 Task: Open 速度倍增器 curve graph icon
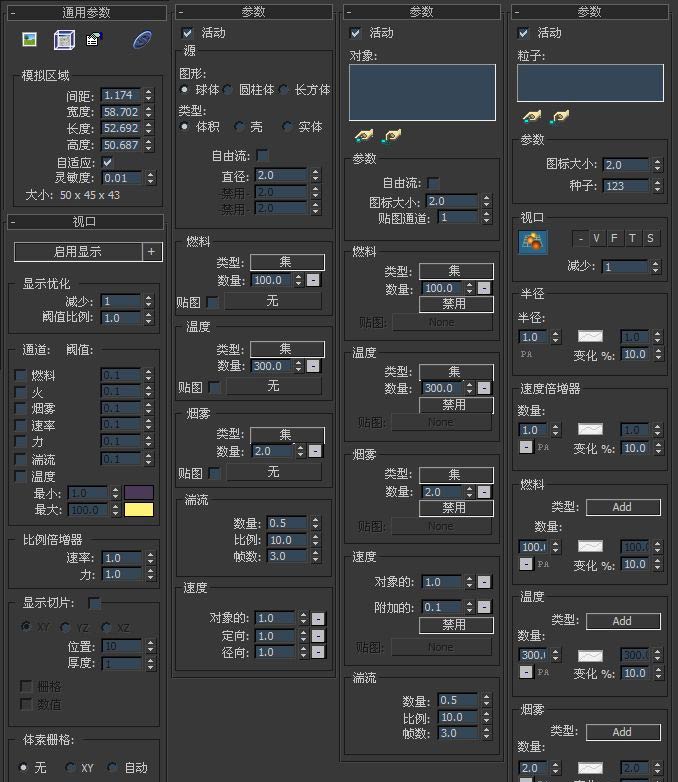[590, 429]
